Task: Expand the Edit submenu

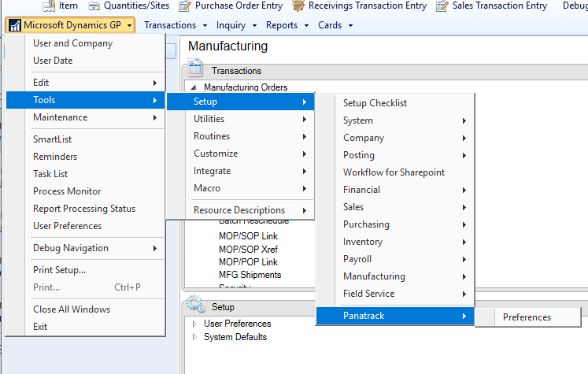Action: pyautogui.click(x=86, y=83)
